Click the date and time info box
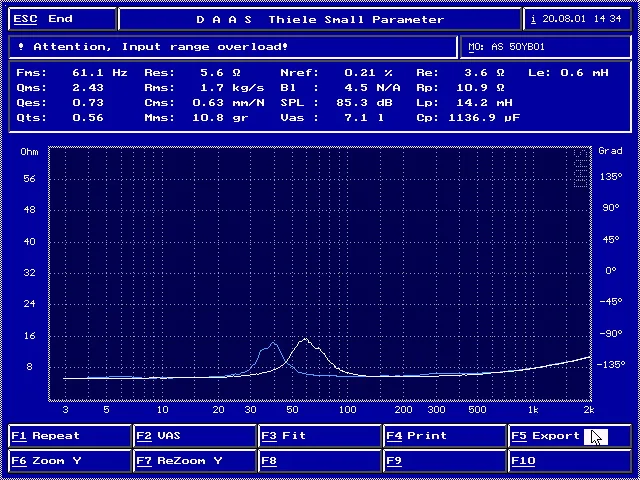The image size is (640, 480). coord(578,19)
